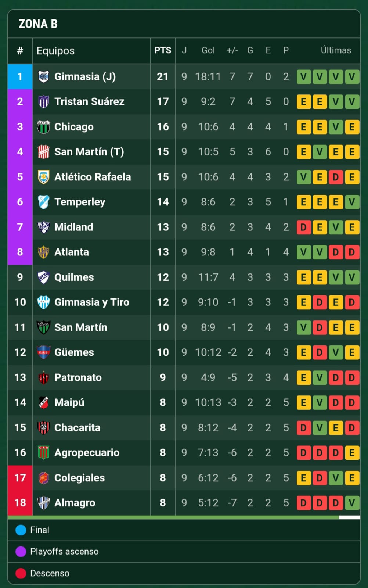Click Atlanta's most recent red D result
This screenshot has width=368, height=588.
(351, 252)
